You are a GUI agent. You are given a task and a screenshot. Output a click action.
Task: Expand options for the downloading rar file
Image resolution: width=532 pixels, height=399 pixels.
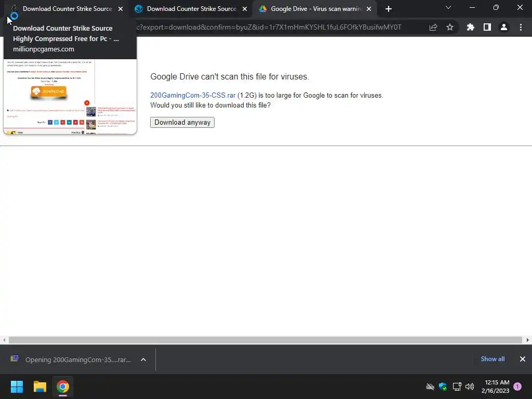[x=143, y=360]
